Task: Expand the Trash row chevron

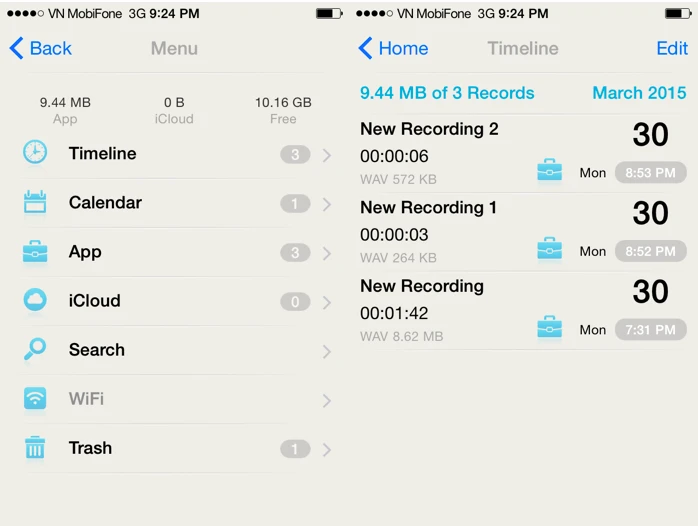Action: [326, 450]
